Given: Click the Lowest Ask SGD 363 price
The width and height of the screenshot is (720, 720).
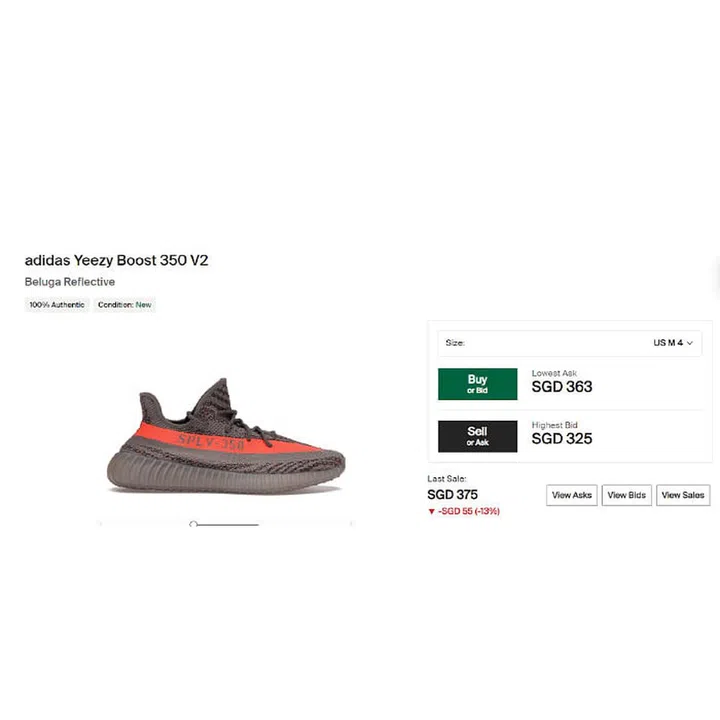Looking at the screenshot, I should [562, 387].
